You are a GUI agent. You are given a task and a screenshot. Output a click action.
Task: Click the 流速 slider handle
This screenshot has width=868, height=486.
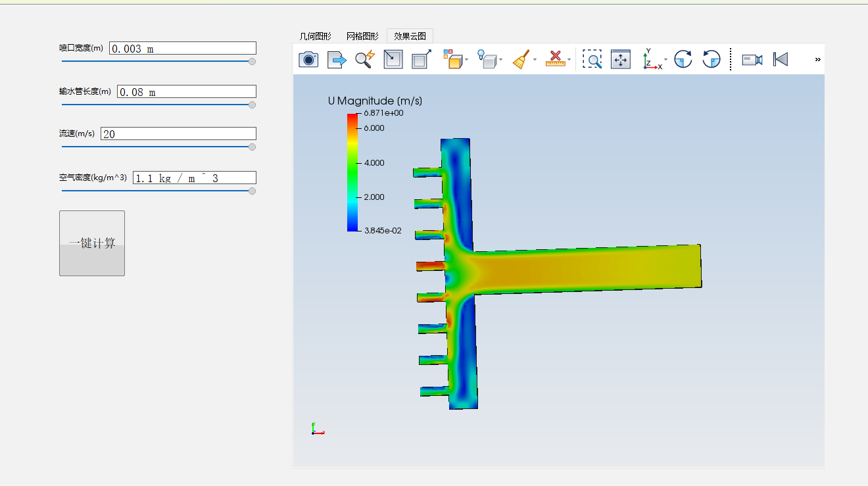coord(252,147)
